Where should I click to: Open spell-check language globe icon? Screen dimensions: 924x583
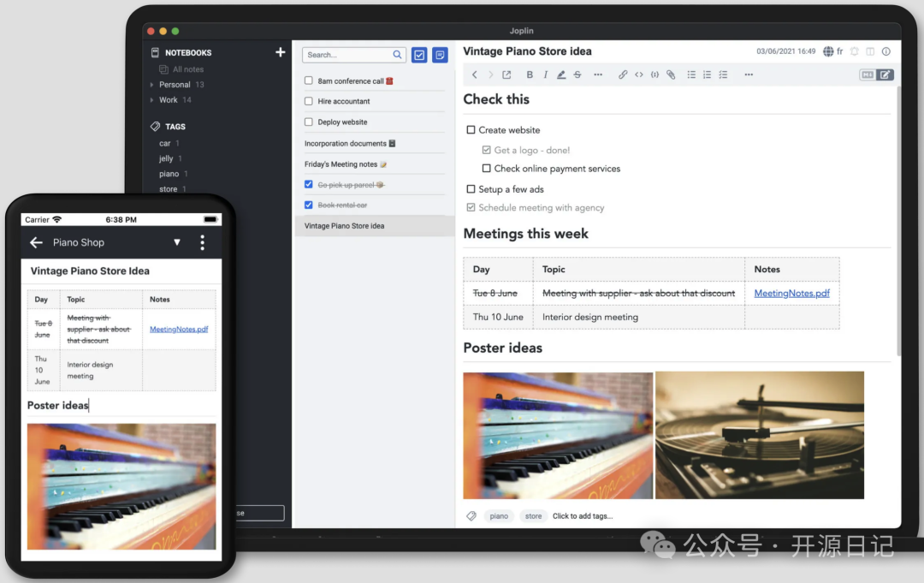pos(828,52)
